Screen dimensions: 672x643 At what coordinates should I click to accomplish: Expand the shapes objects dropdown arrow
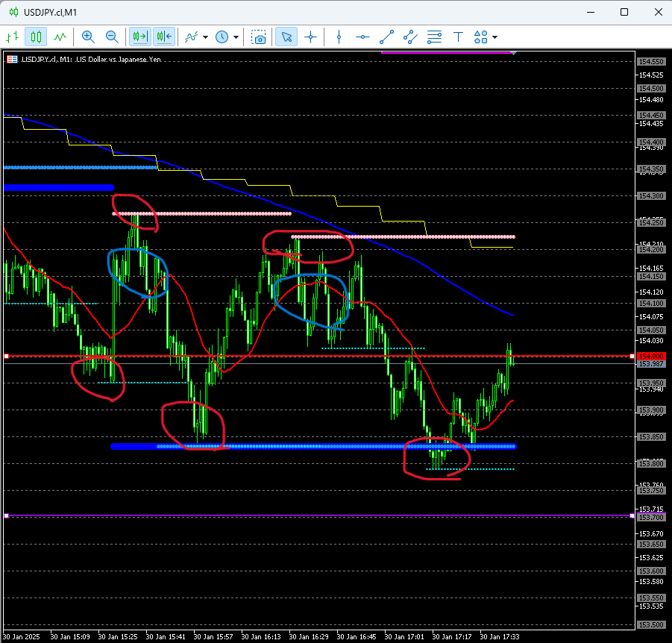pos(494,37)
